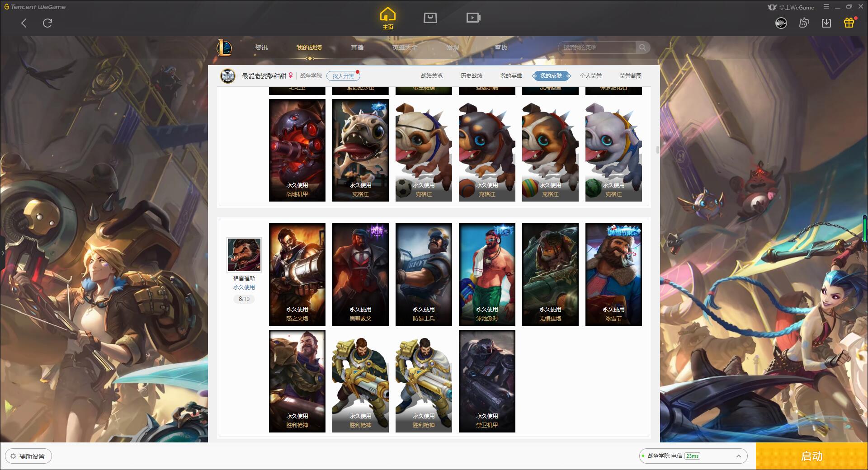Viewport: 868px width, 470px height.
Task: Open the 主页 home icon
Action: click(388, 19)
